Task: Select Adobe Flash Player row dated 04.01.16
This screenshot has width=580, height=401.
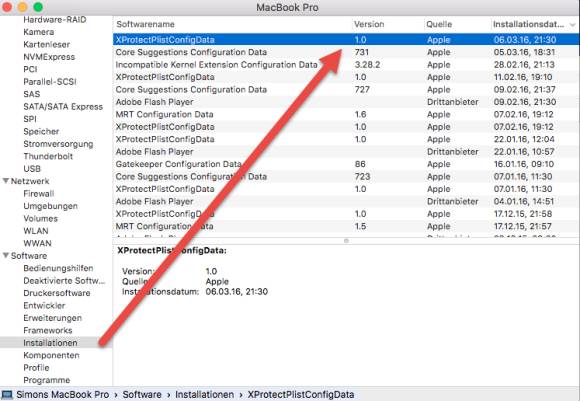Action: tap(346, 201)
